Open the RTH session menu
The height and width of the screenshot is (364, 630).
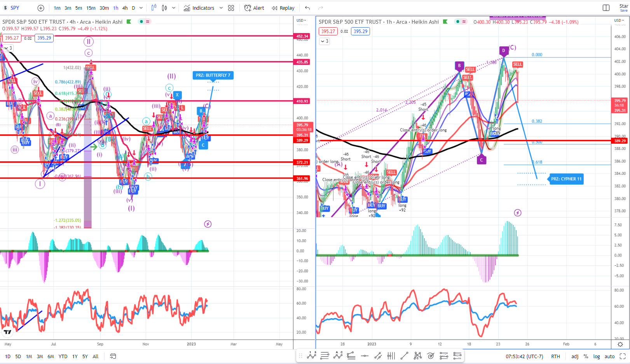coord(555,356)
